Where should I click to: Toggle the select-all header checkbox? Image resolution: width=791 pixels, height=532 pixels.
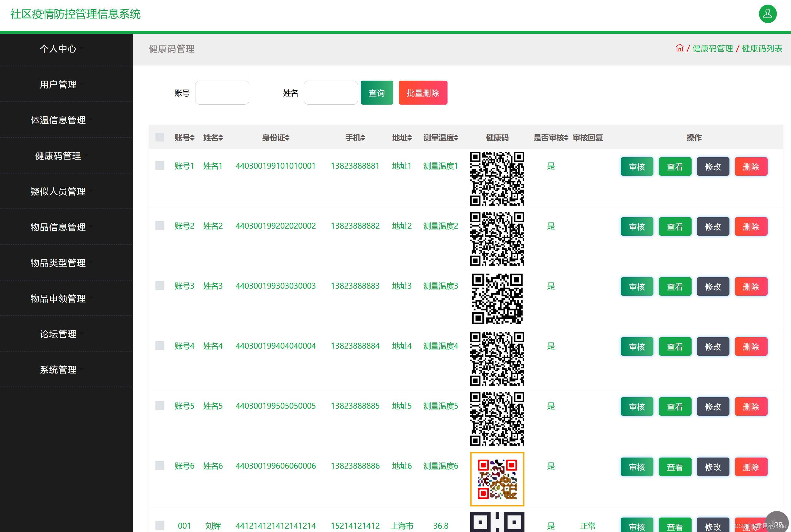[159, 138]
